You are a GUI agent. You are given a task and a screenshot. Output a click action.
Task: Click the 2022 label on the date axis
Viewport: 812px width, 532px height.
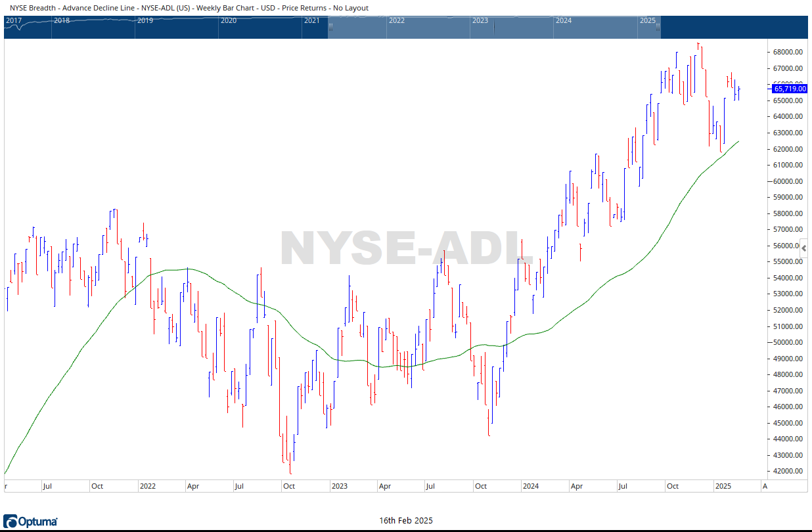pos(147,487)
